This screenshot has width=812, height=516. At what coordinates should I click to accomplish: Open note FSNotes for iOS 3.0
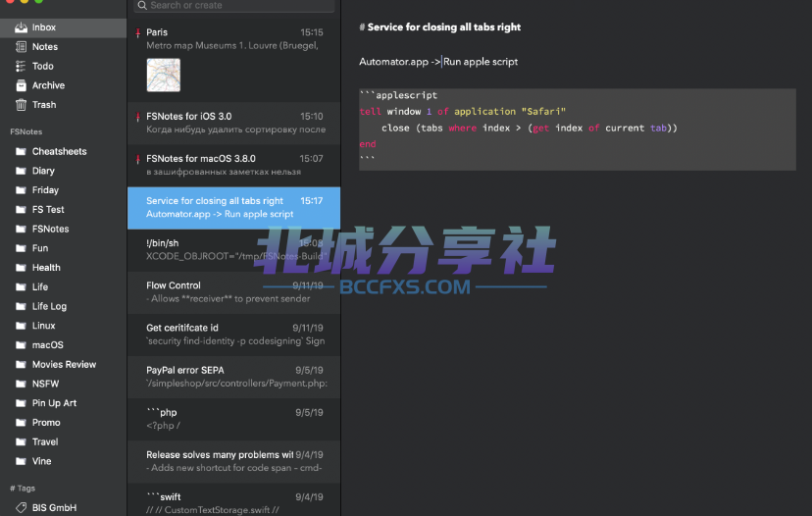(234, 124)
